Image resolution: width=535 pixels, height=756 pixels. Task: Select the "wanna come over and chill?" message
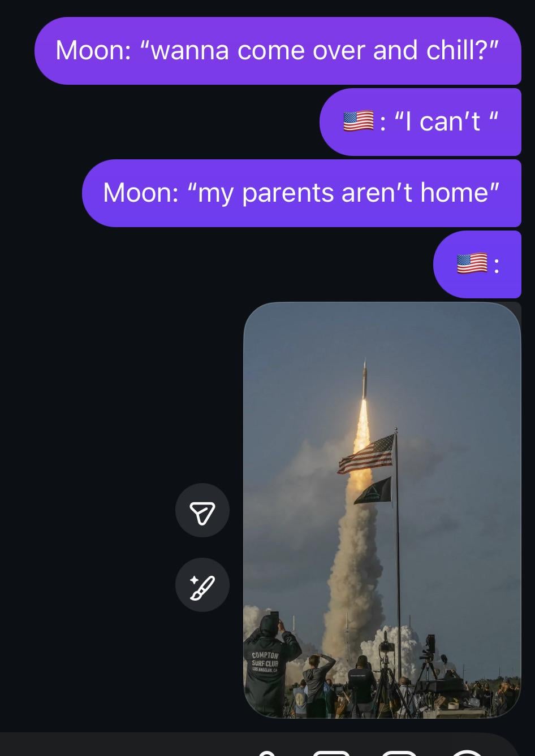pyautogui.click(x=278, y=51)
